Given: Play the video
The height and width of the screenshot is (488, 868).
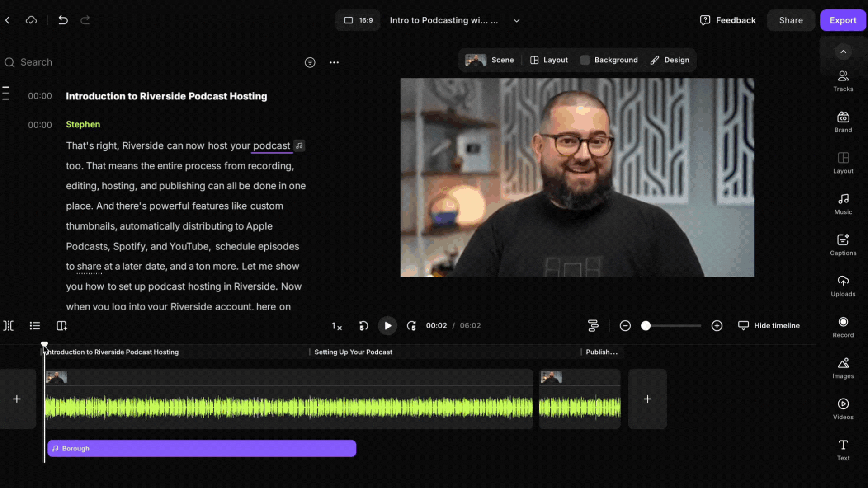Looking at the screenshot, I should click(x=387, y=326).
